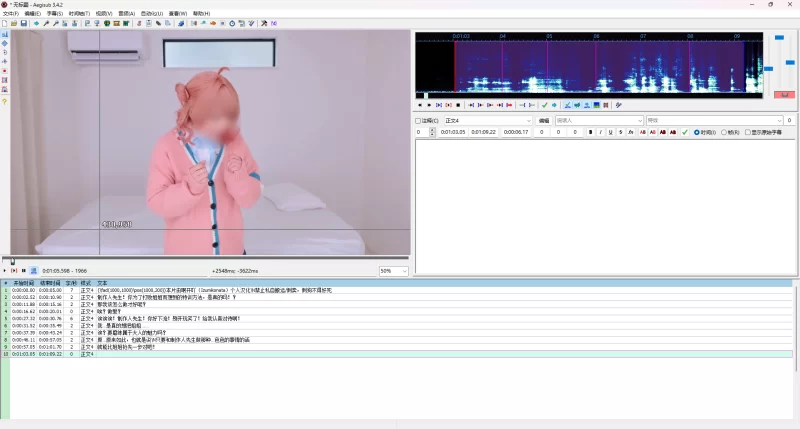Image resolution: width=800 pixels, height=429 pixels.
Task: Open the Options hammer-and-wrench icon
Action: pos(263,23)
